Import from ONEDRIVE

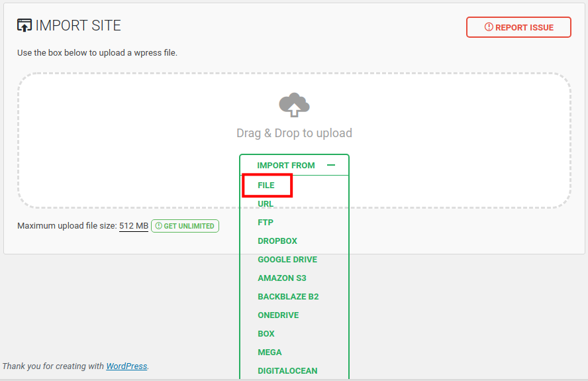point(278,315)
